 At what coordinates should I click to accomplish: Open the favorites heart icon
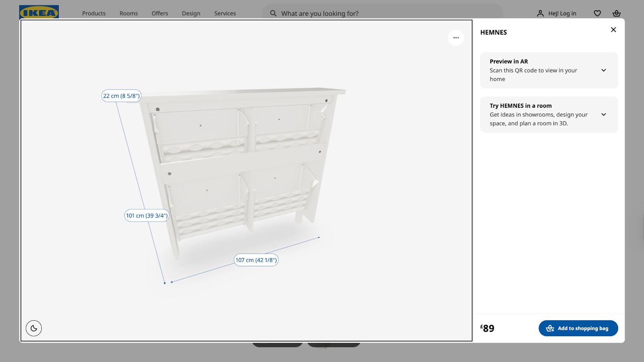597,13
